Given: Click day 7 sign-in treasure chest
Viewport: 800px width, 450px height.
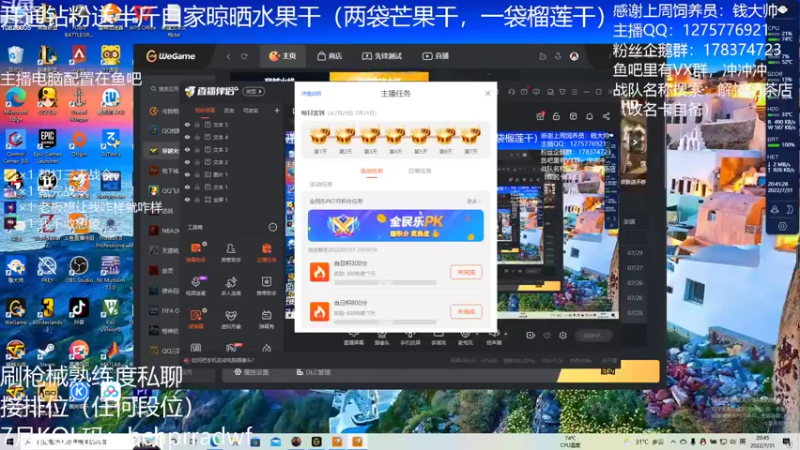Looking at the screenshot, I should coord(470,136).
